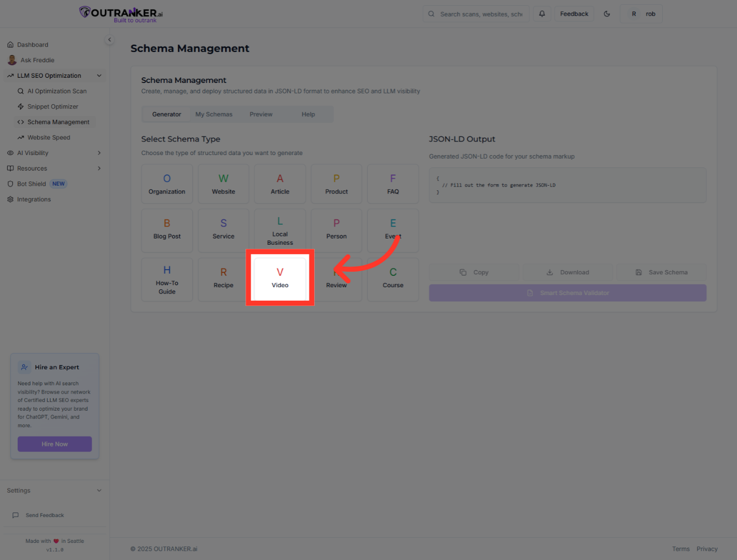
Task: Click the Feedback button
Action: click(574, 14)
